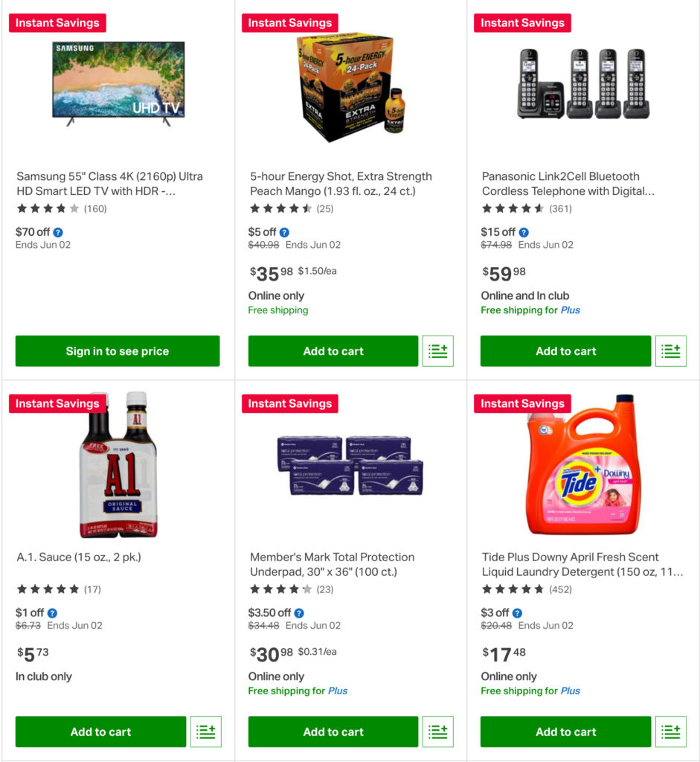This screenshot has width=700, height=762.
Task: Select the A.1. Sauce bottles product image
Action: pyautogui.click(x=118, y=463)
